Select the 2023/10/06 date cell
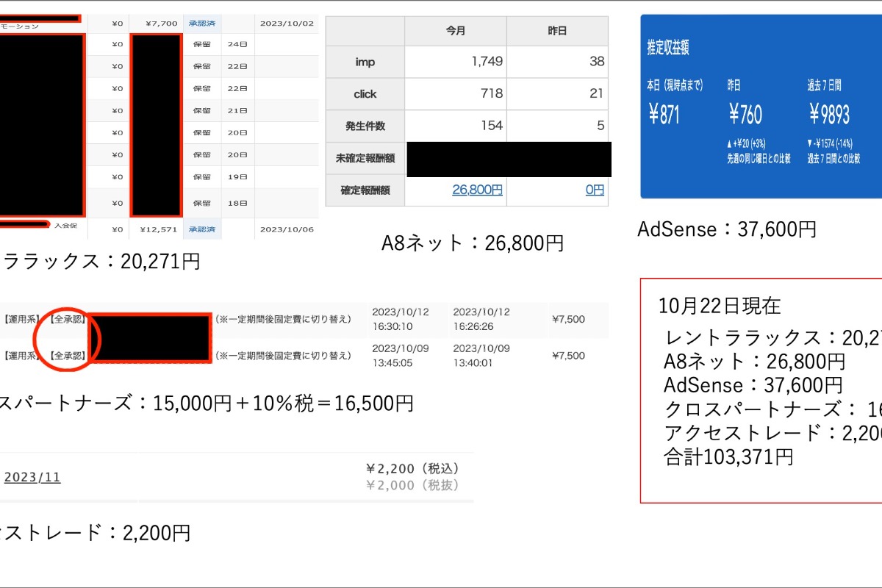The height and width of the screenshot is (588, 882). (287, 229)
